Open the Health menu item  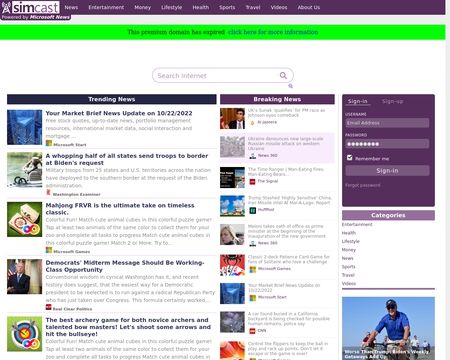(200, 7)
